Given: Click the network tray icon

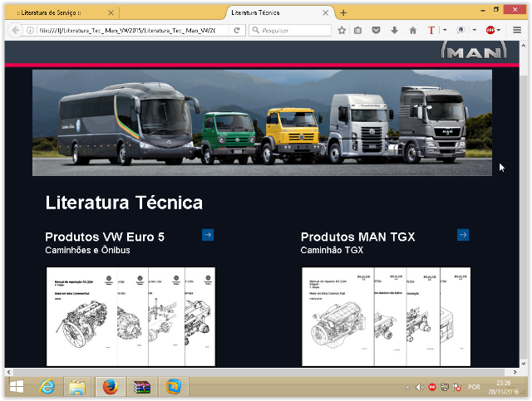Looking at the screenshot, I should pyautogui.click(x=445, y=387).
